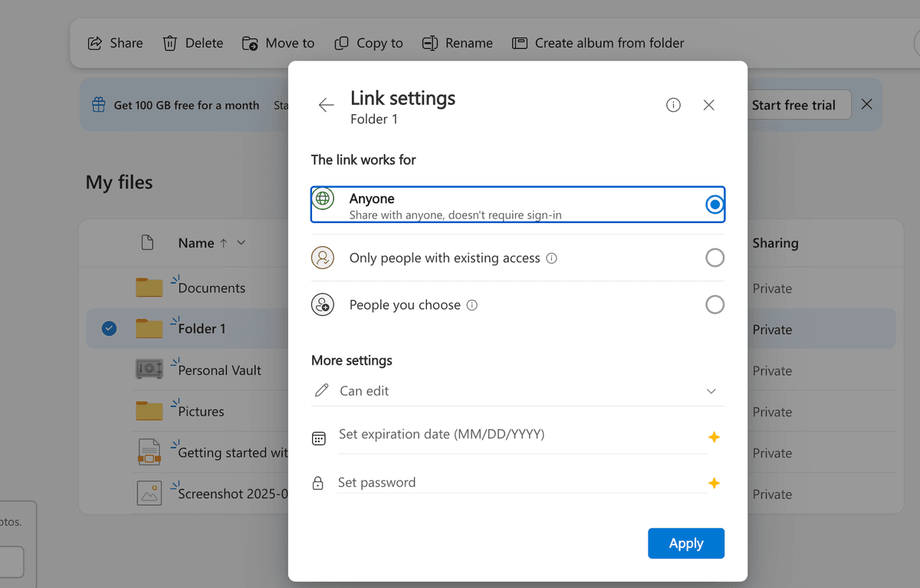920x588 pixels.
Task: Select the Rename icon
Action: click(x=429, y=43)
